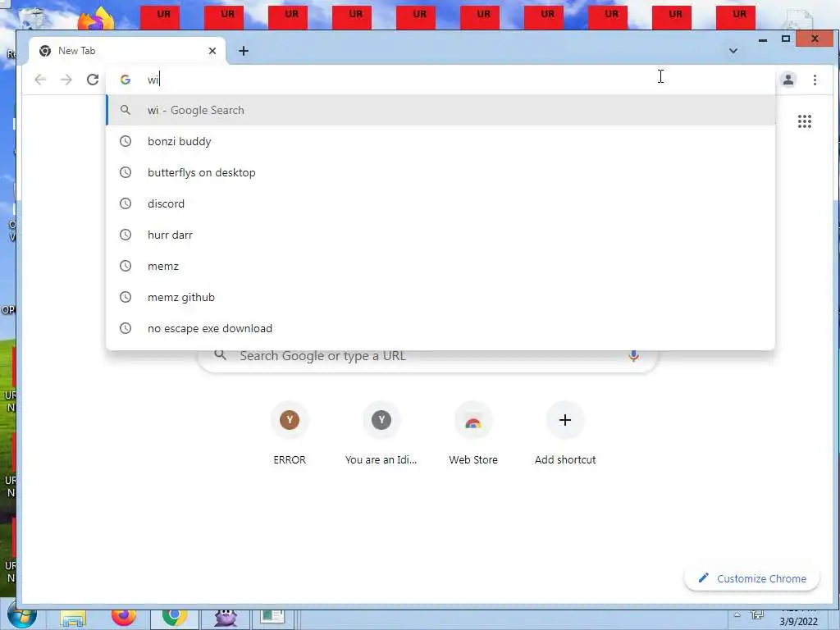The image size is (840, 630).
Task: Open the ERROR shortcut tile
Action: [290, 435]
